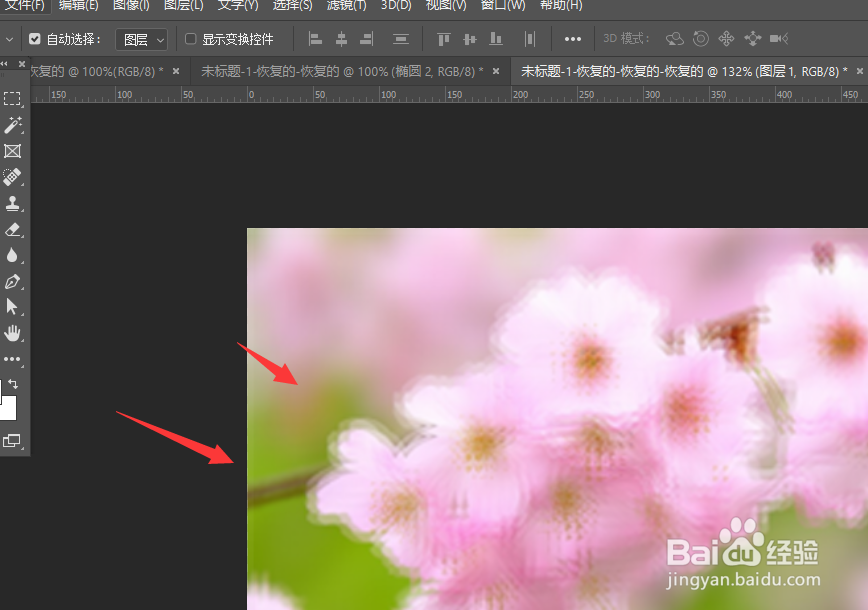Uncheck the 自动选择 checkbox
Viewport: 868px width, 610px height.
tap(35, 39)
